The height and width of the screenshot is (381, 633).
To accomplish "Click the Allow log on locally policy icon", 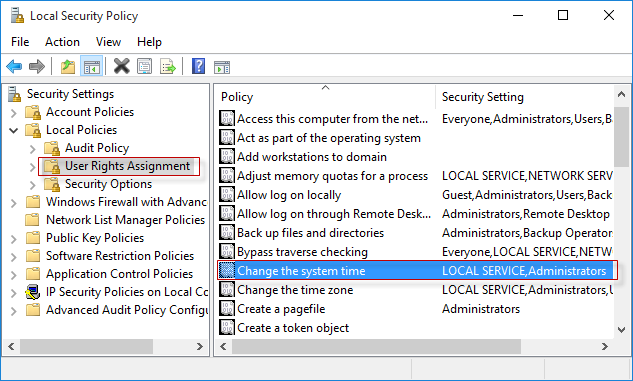I will (x=227, y=195).
